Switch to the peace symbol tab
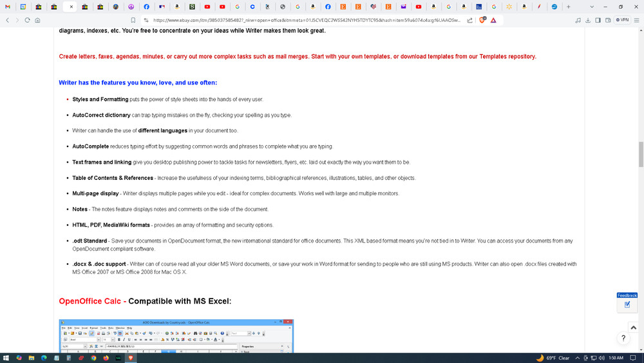644x363 pixels. click(131, 6)
